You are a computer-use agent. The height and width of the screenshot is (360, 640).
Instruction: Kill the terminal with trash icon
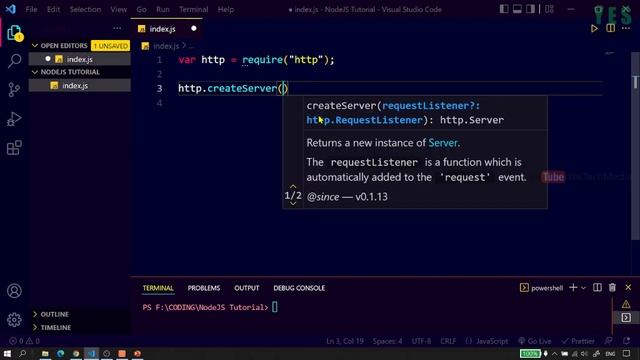[612, 288]
